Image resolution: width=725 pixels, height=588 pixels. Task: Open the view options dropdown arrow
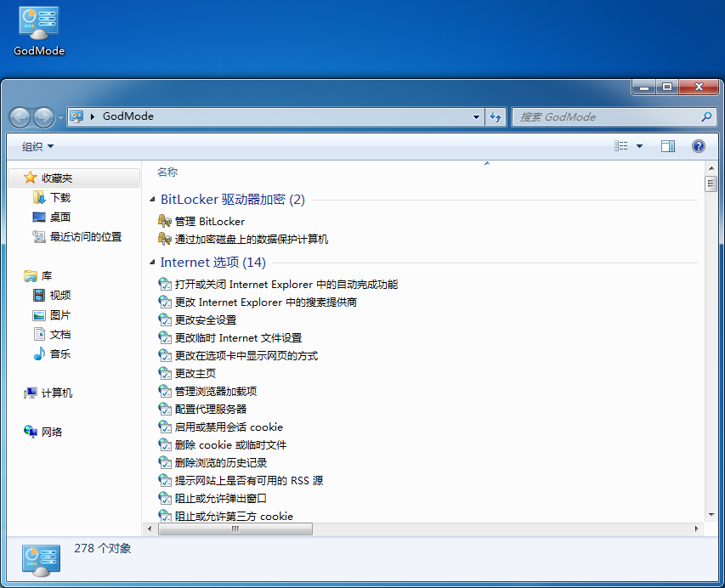point(639,146)
